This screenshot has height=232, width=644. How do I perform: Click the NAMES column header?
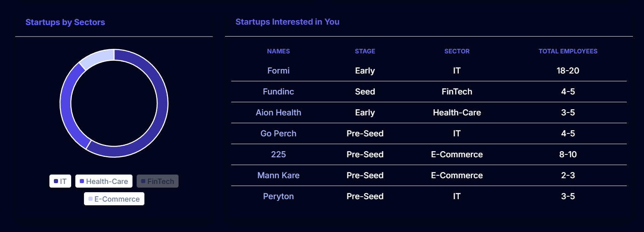pyautogui.click(x=279, y=51)
